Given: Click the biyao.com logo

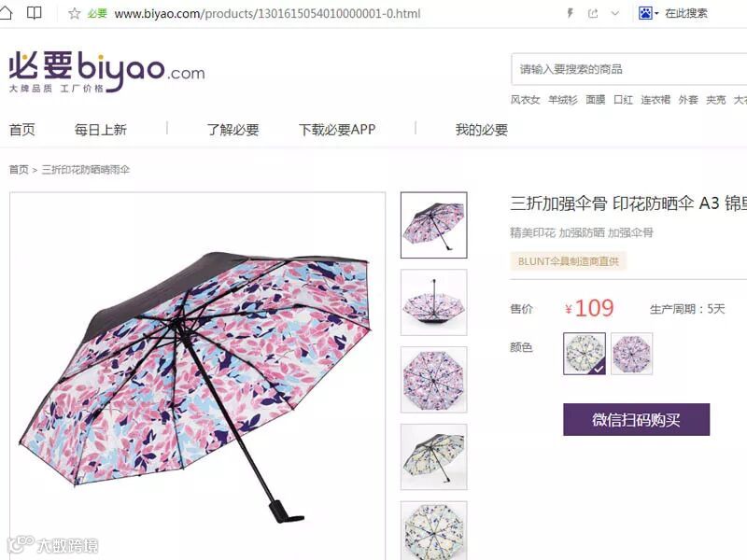Looking at the screenshot, I should (107, 72).
